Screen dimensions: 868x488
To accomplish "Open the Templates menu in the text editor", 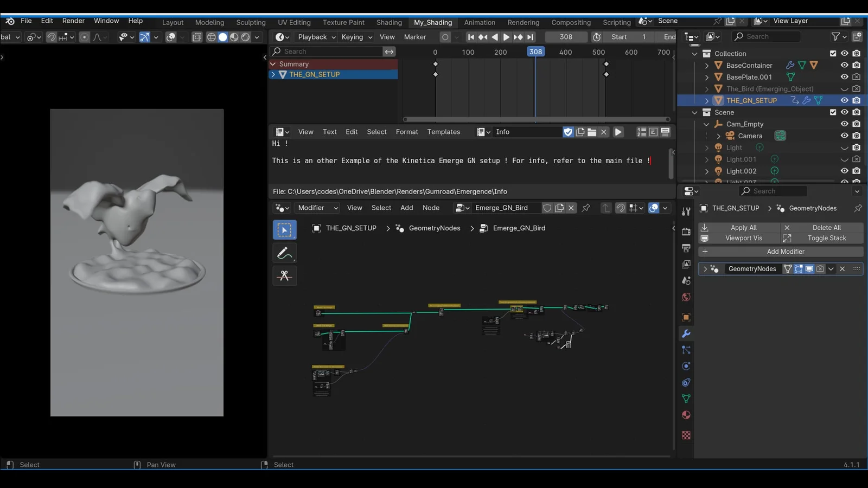I will [443, 132].
